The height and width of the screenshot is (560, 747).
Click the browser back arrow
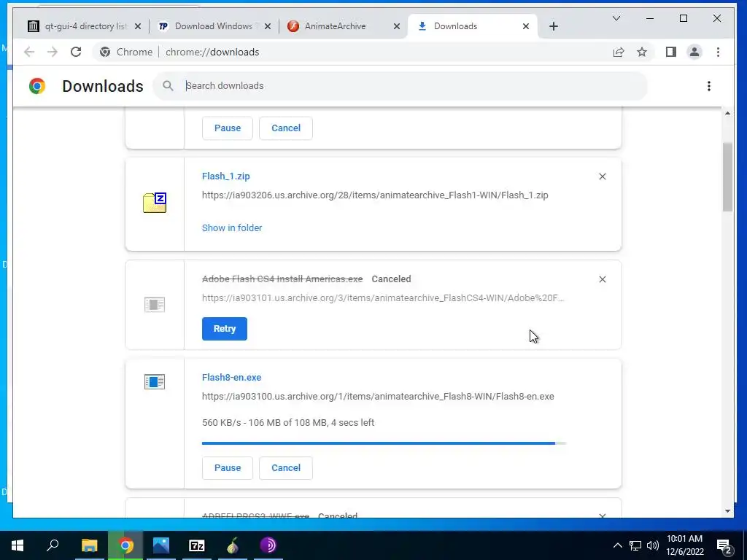[x=29, y=52]
